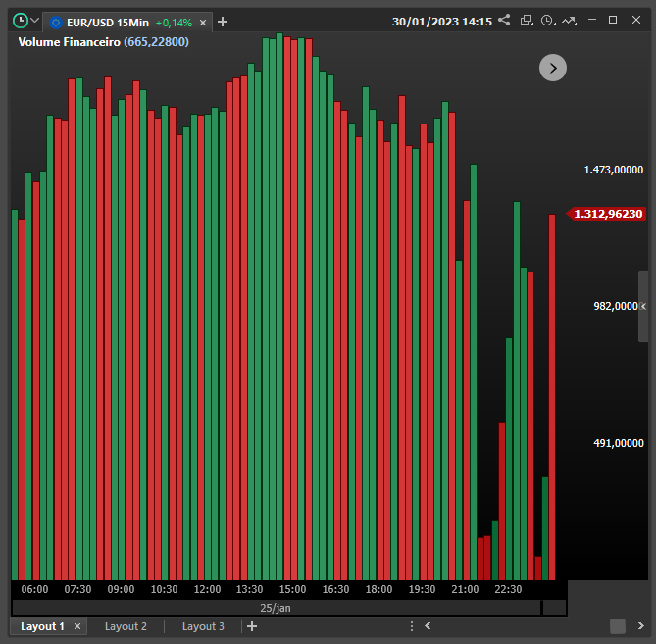Add a new layout with plus icon
The width and height of the screenshot is (656, 644).
[252, 626]
